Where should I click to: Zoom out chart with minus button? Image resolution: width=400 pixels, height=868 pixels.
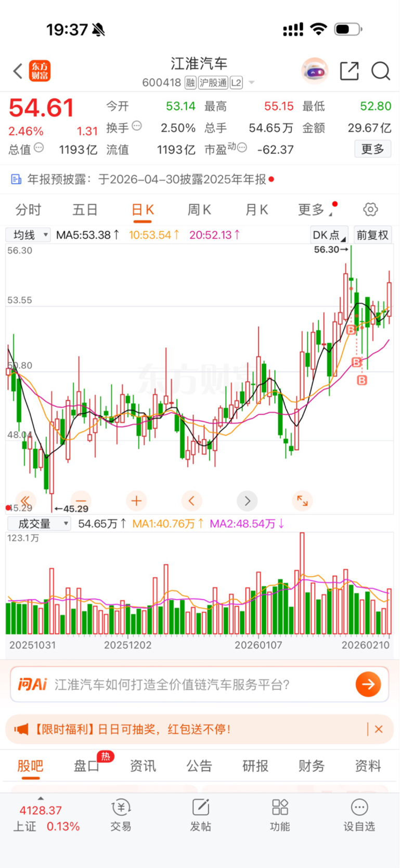81,501
